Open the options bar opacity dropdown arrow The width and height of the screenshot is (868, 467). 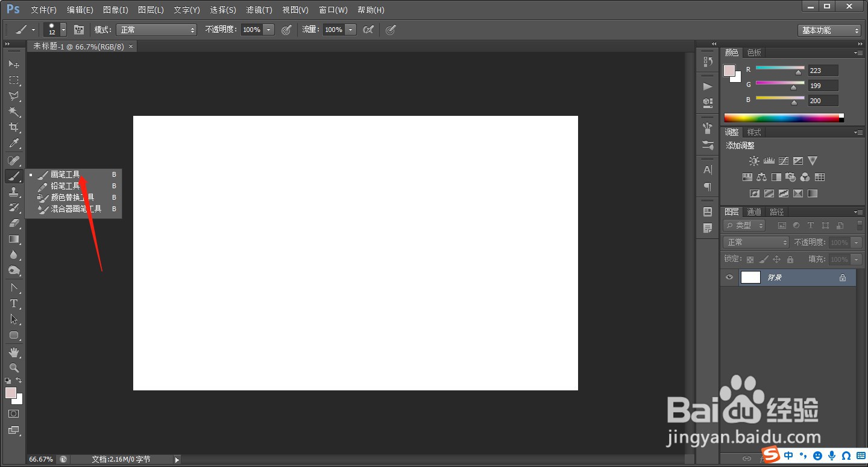(269, 30)
